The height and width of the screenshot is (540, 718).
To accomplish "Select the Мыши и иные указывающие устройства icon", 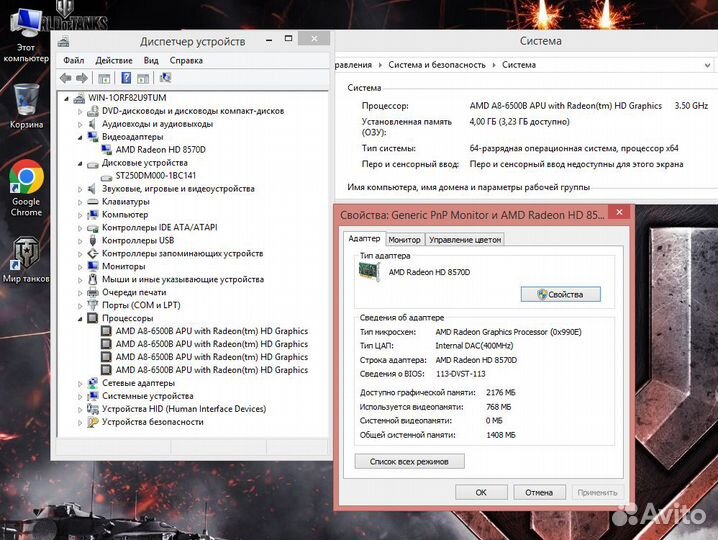I will 93,279.
